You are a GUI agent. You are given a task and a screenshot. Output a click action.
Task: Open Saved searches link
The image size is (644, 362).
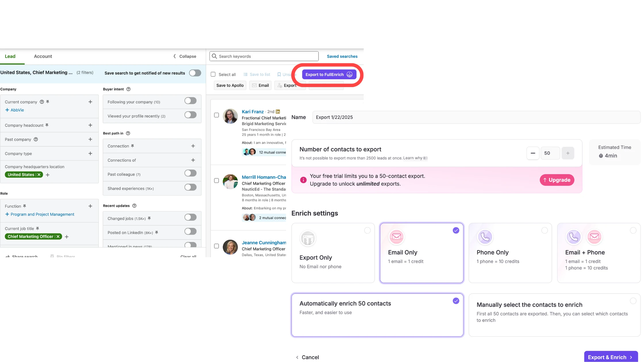342,56
